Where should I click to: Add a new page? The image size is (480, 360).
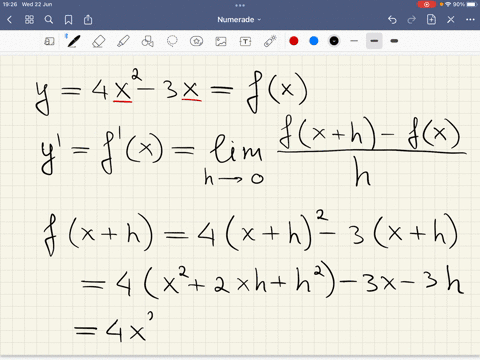pyautogui.click(x=431, y=19)
